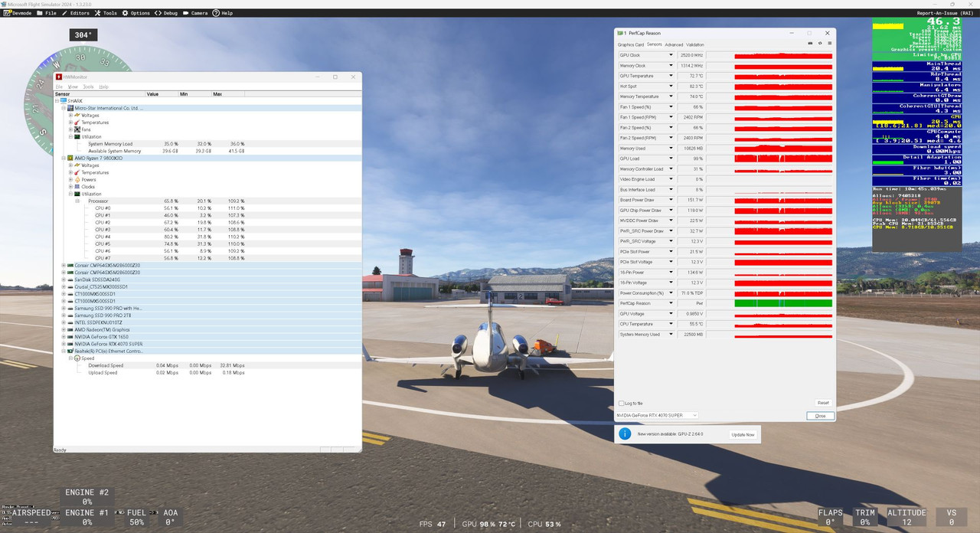This screenshot has width=980, height=533.
Task: Open the simulator Options menu
Action: click(136, 13)
